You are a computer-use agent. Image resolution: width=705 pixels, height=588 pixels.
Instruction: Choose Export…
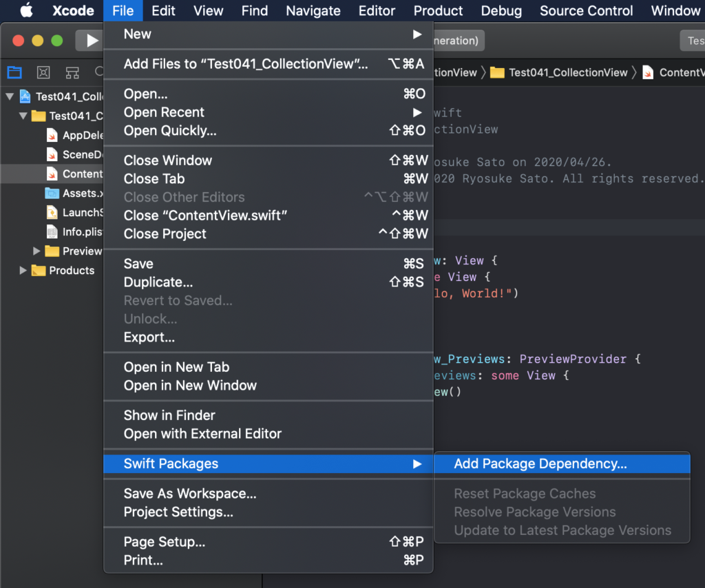click(x=269, y=337)
